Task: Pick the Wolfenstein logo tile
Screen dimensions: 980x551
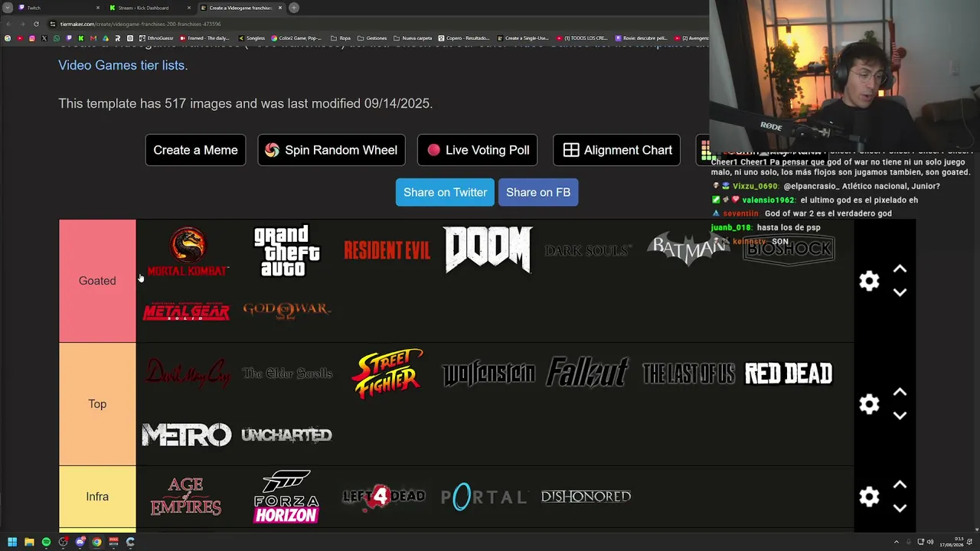Action: click(488, 373)
